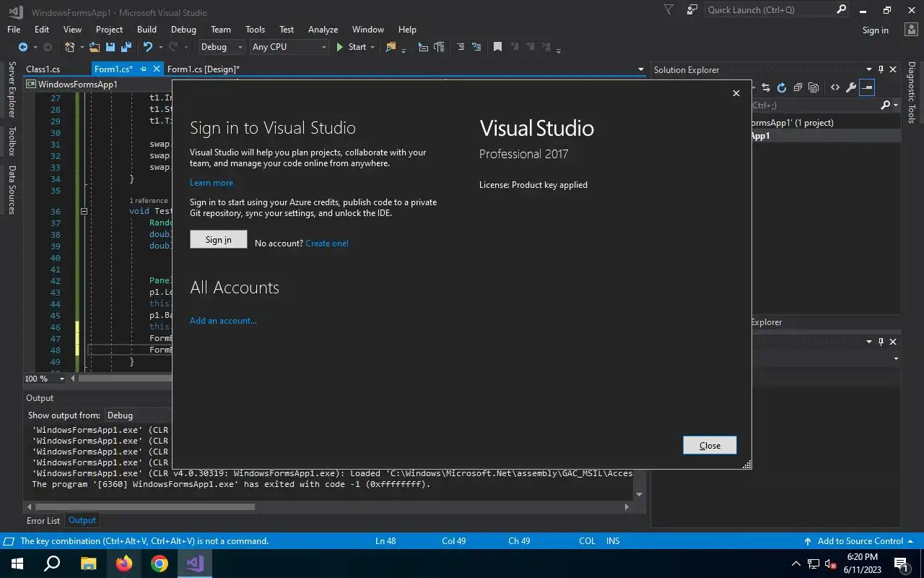
Task: Click the Output window scroll-down arrow
Action: click(x=639, y=495)
